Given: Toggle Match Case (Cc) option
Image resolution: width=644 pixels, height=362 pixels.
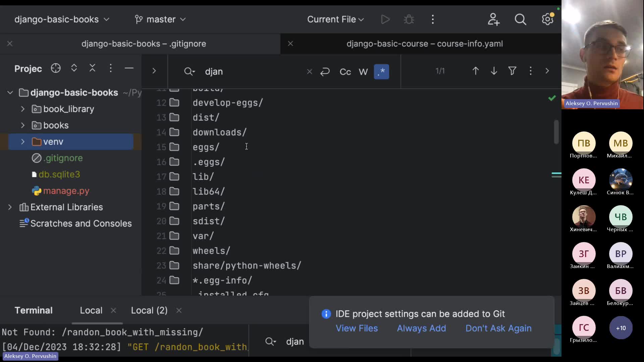Looking at the screenshot, I should (345, 72).
